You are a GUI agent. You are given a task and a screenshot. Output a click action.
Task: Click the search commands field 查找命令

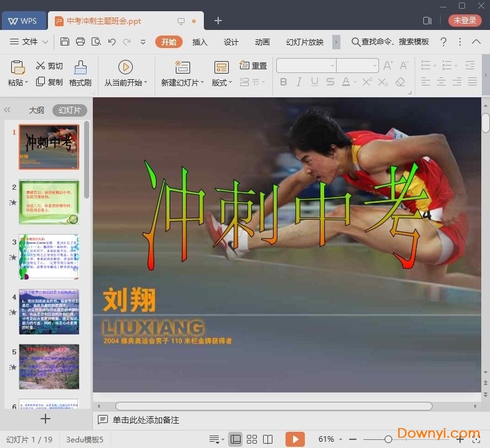390,42
